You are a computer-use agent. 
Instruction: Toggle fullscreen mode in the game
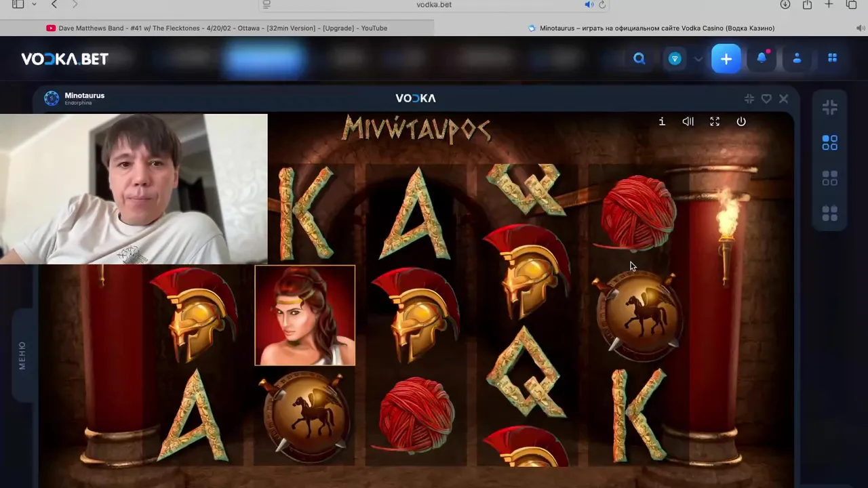click(x=715, y=121)
